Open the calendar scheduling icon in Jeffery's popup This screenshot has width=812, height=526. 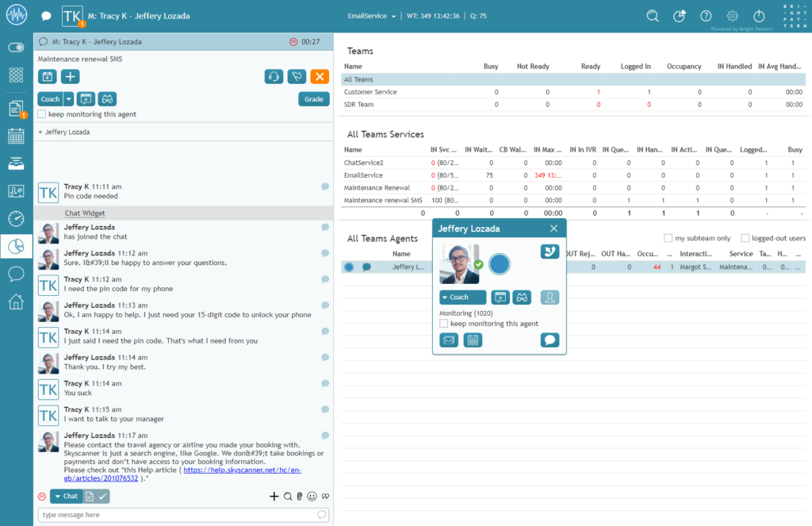[x=473, y=340]
